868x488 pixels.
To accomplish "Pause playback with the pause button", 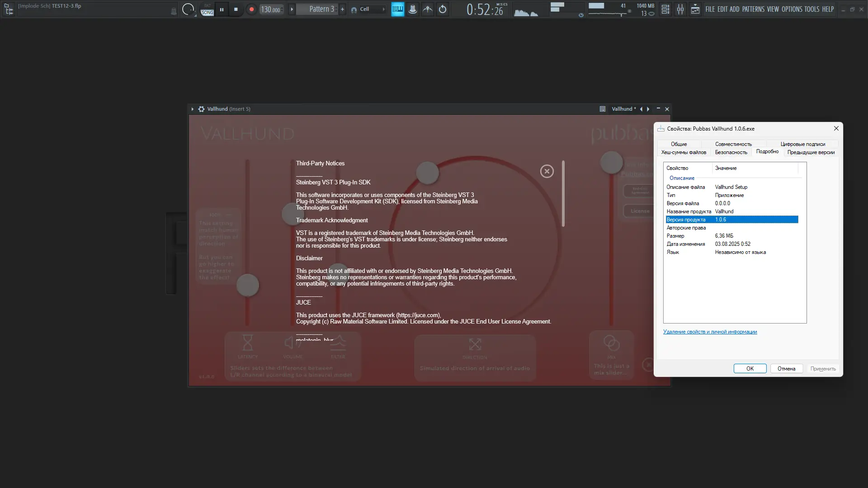I will point(222,9).
